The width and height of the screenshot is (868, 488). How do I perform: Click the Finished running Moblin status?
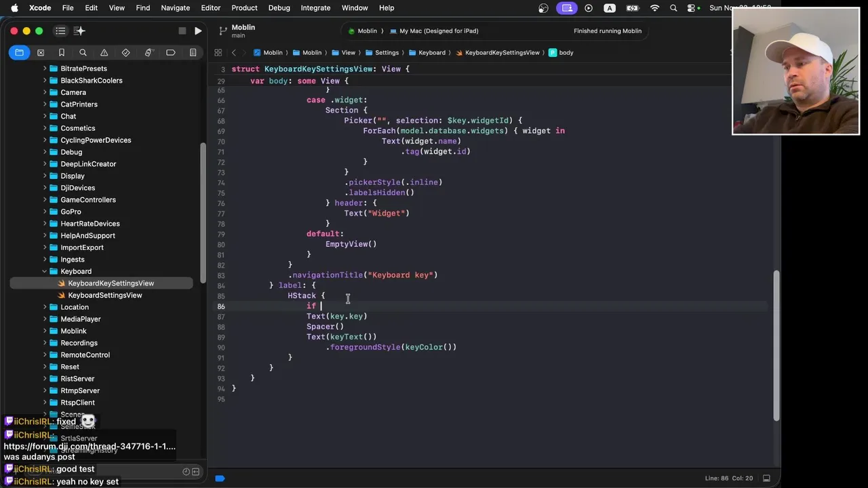point(608,30)
